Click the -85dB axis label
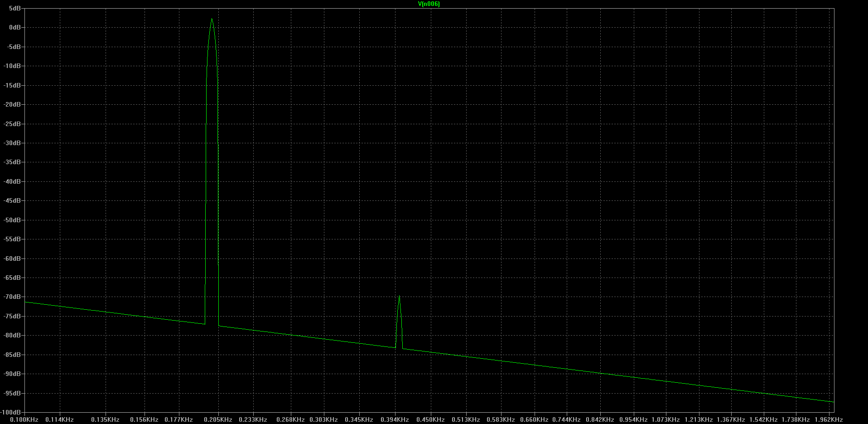The height and width of the screenshot is (424, 868). [12, 355]
